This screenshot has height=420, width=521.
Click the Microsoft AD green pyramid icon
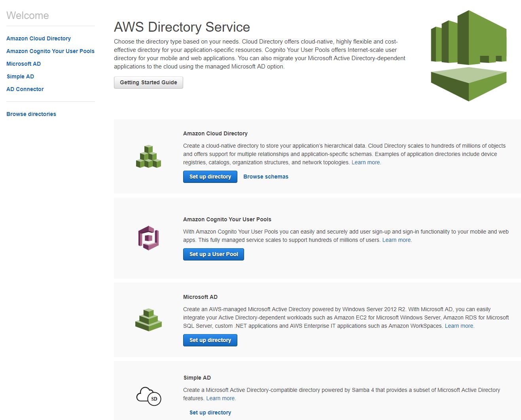[148, 320]
